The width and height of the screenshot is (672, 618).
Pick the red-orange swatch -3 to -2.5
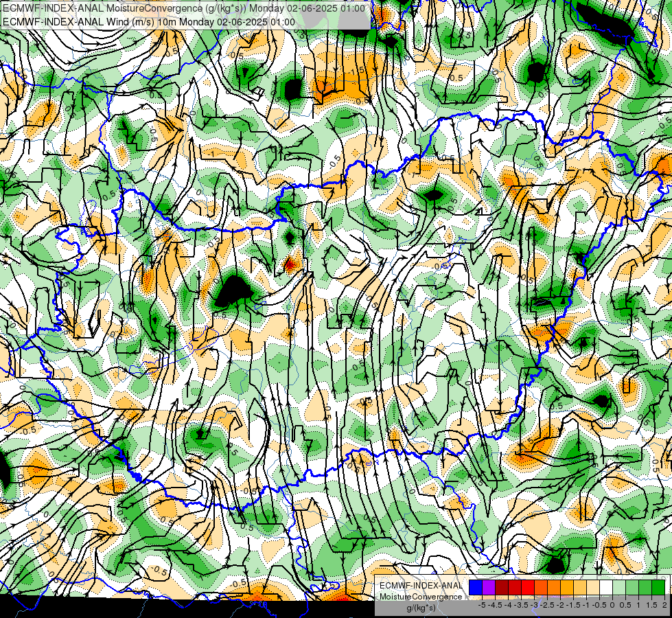pos(541,587)
